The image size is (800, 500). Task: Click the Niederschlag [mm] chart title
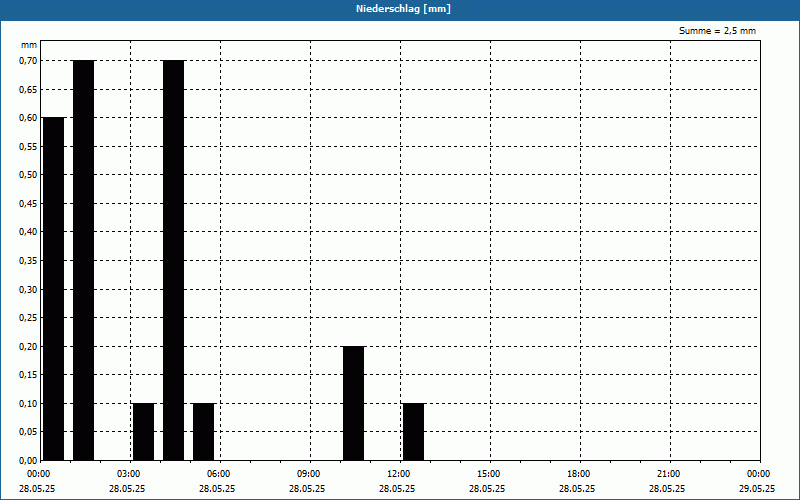click(x=403, y=9)
